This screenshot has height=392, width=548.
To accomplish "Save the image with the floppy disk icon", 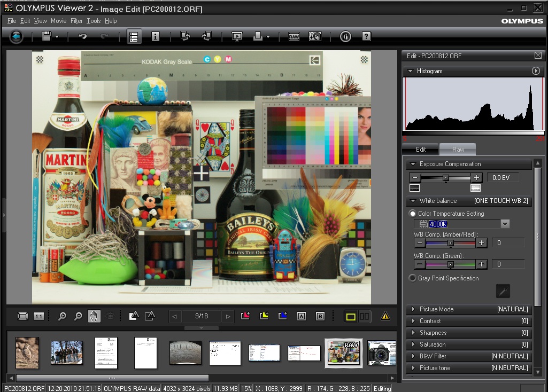I will 47,36.
